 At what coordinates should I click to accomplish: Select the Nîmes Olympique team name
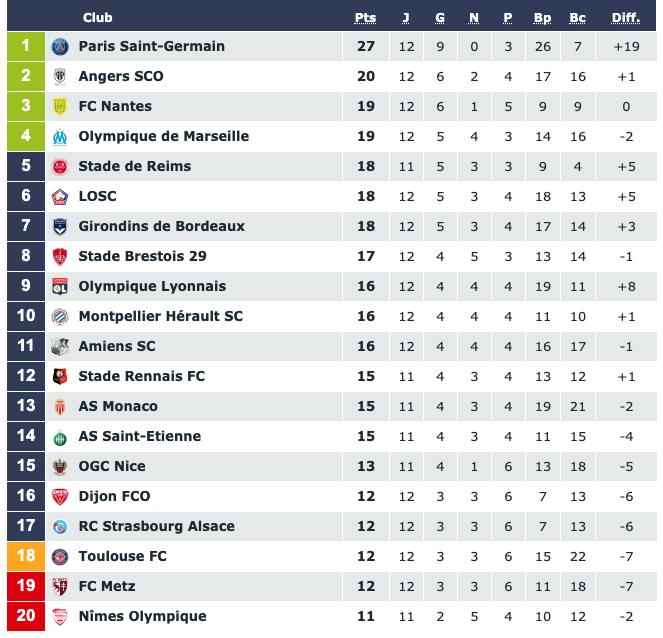142,616
